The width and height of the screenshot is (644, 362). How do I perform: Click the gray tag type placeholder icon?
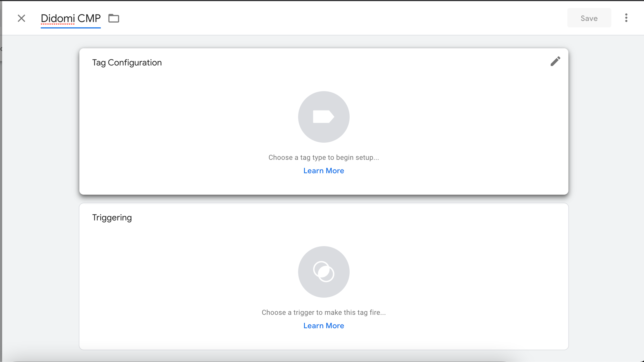click(x=323, y=117)
